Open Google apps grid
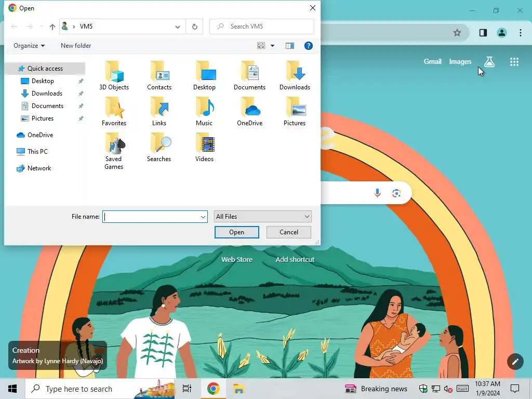Viewport: 532px width, 399px height. coord(514,62)
